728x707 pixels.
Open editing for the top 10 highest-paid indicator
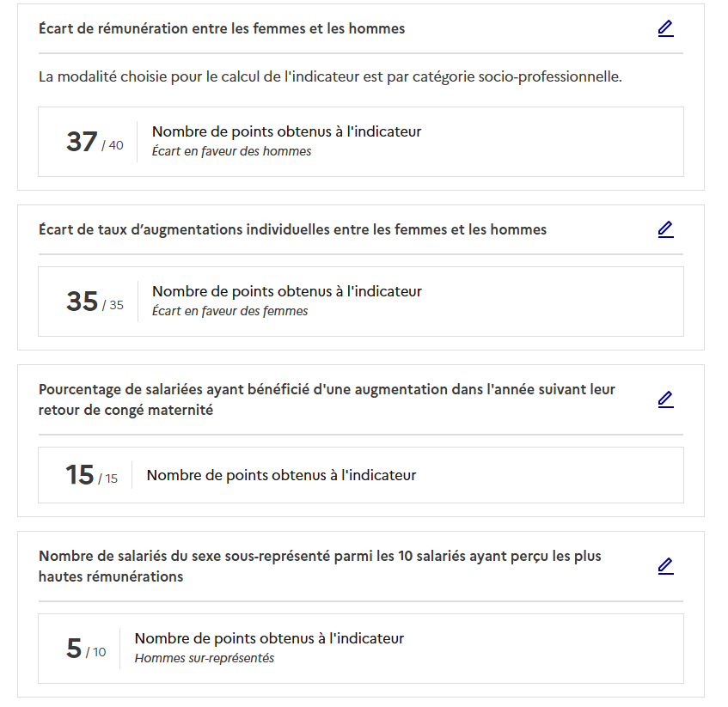665,566
